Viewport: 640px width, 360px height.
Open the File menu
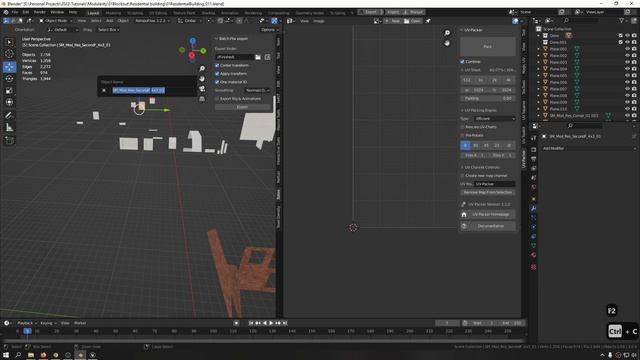pyautogui.click(x=15, y=12)
